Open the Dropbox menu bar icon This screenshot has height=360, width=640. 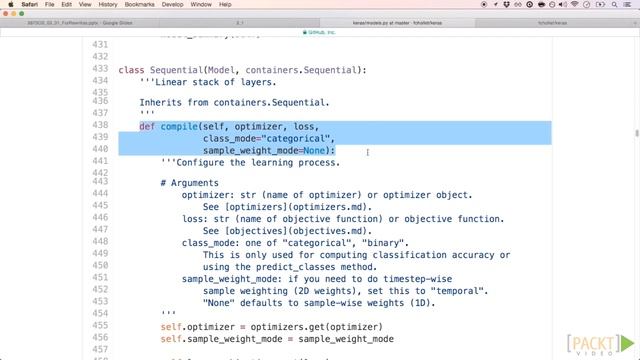point(507,4)
